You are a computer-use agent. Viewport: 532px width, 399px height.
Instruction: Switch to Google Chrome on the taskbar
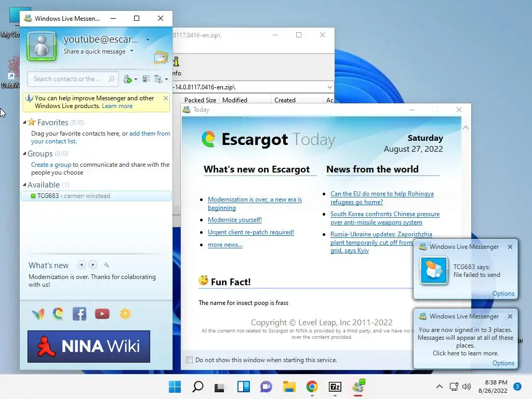click(x=312, y=387)
